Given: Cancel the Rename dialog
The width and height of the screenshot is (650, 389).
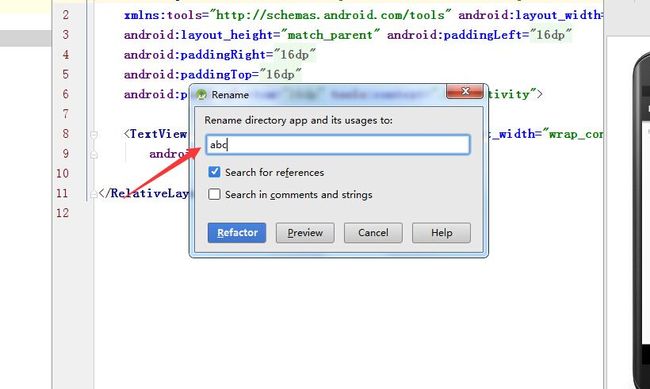Looking at the screenshot, I should point(373,233).
